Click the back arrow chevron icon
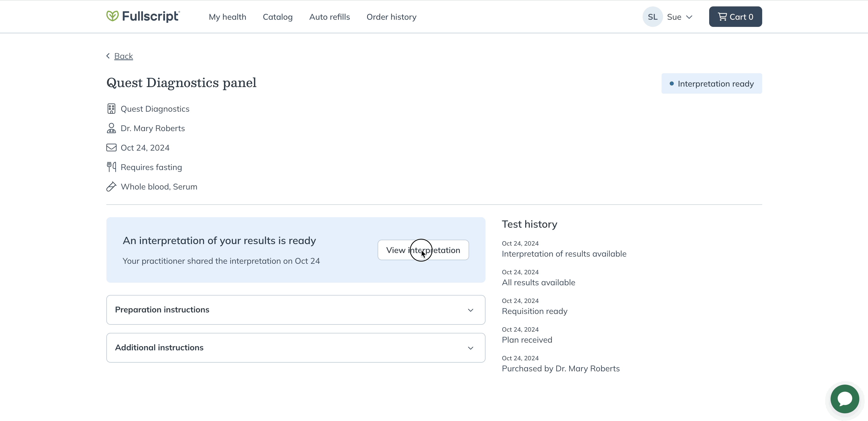 [x=108, y=56]
